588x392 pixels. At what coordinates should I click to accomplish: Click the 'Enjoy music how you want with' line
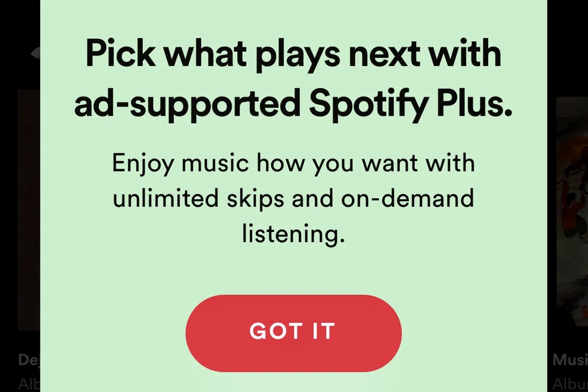pos(294,163)
